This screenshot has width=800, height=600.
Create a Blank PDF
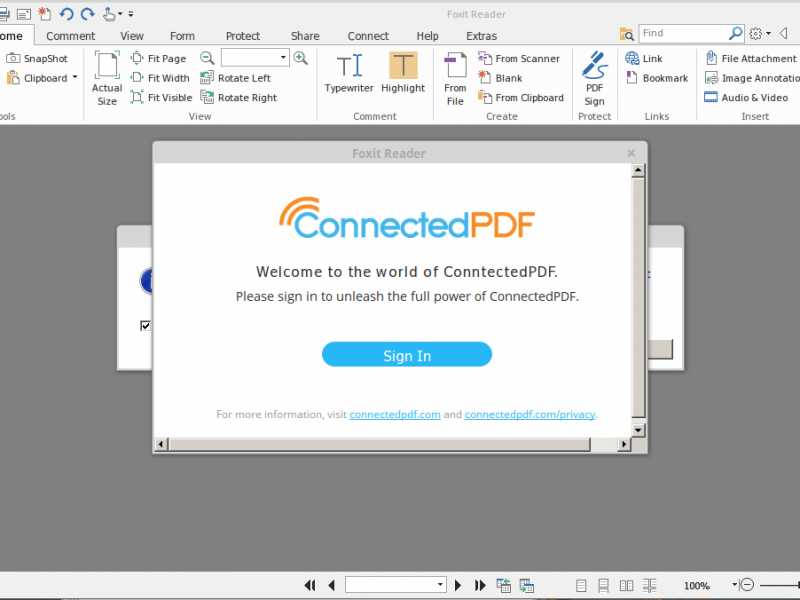coord(500,78)
